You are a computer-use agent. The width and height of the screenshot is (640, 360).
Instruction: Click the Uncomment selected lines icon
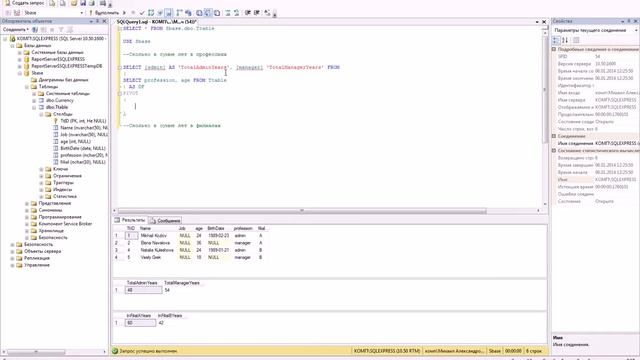[x=236, y=13]
